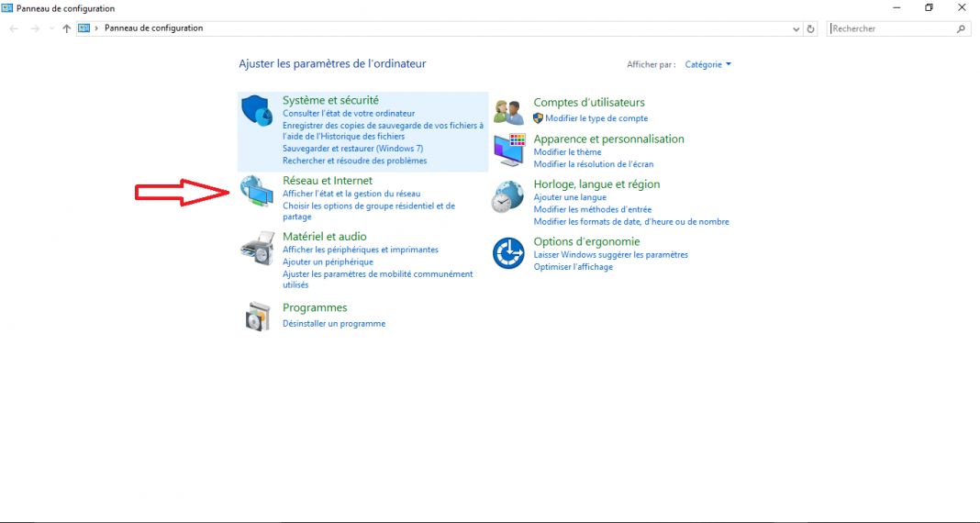This screenshot has height=523, width=980.
Task: Open the Réseau et Internet heading
Action: pyautogui.click(x=328, y=181)
